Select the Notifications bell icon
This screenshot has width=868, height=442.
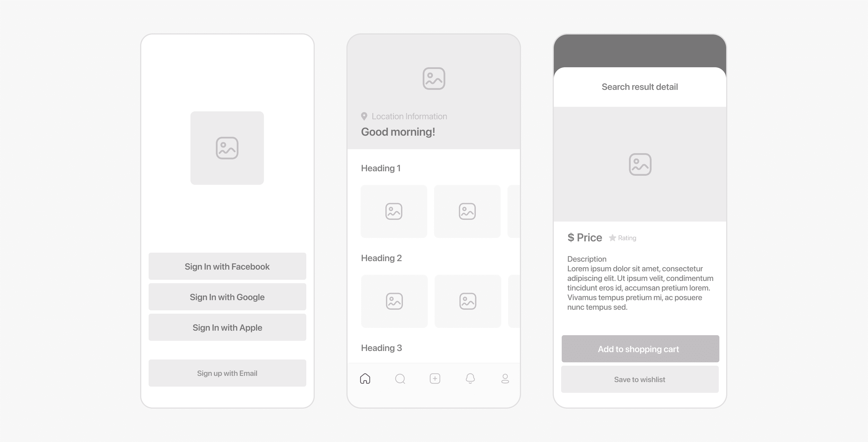470,378
